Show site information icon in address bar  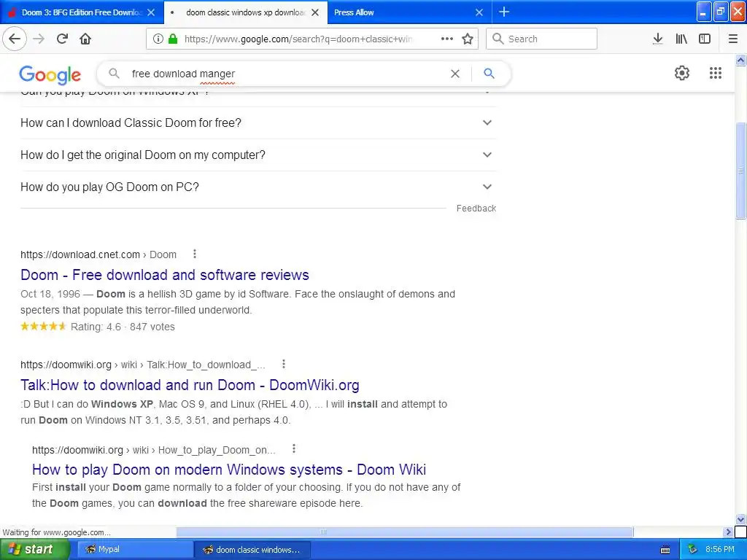(158, 39)
